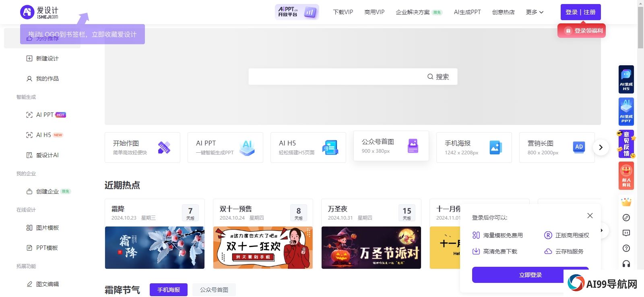Open 商用VIP menu item
The image size is (644, 297).
374,12
